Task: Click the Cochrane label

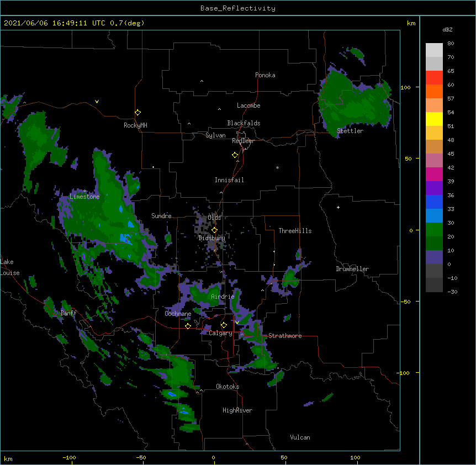Action: coord(178,314)
